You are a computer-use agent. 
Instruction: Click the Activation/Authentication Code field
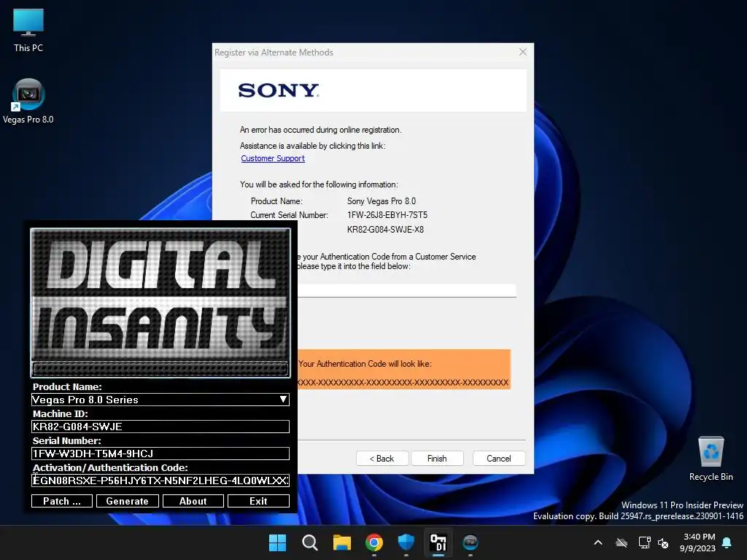click(x=160, y=481)
